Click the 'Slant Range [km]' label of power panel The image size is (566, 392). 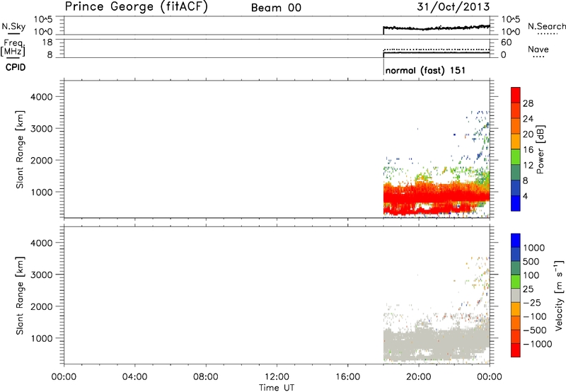[x=20, y=149]
